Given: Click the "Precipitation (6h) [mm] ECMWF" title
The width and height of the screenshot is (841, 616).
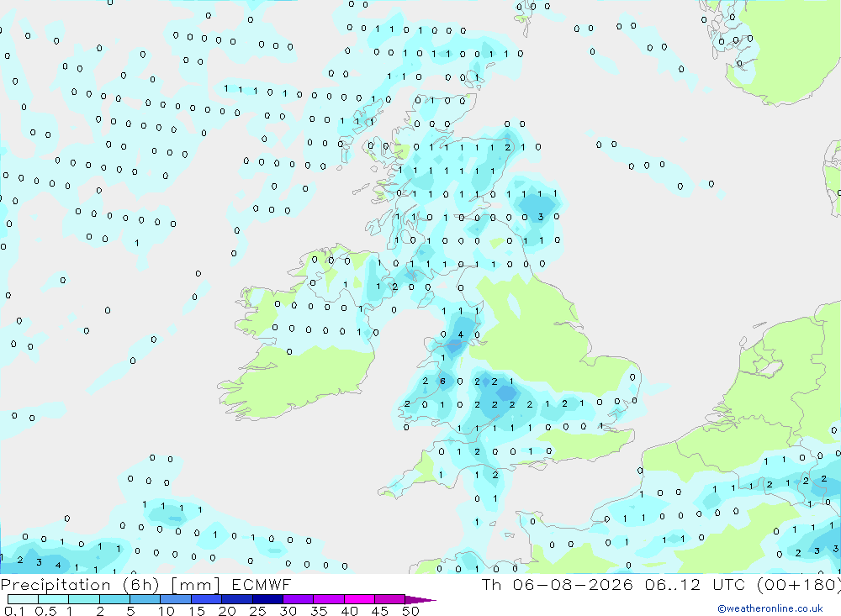Looking at the screenshot, I should coord(145,585).
